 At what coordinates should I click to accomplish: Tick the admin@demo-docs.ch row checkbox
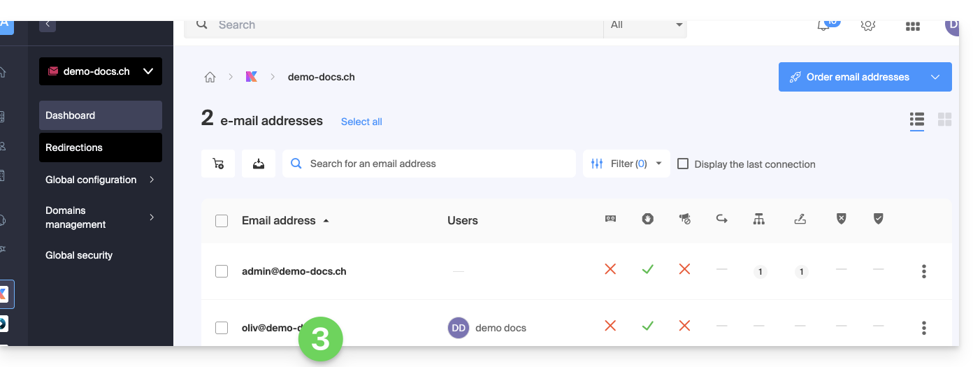pos(222,271)
